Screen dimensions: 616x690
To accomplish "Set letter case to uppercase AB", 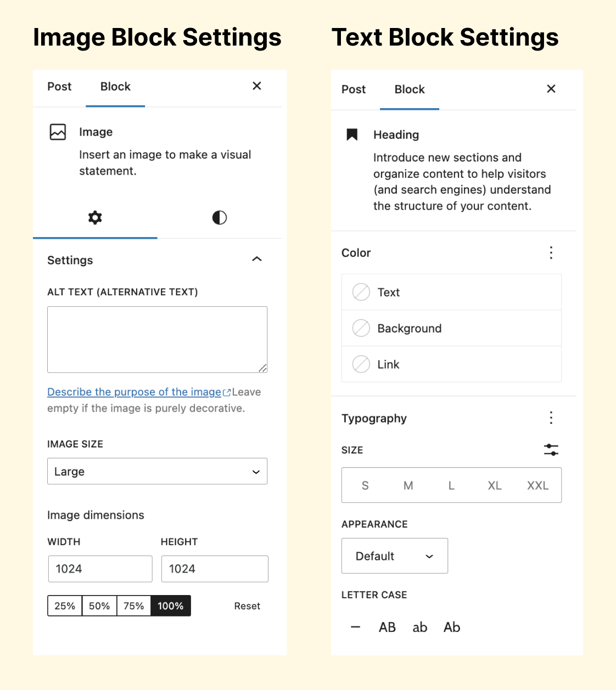I will [x=387, y=627].
